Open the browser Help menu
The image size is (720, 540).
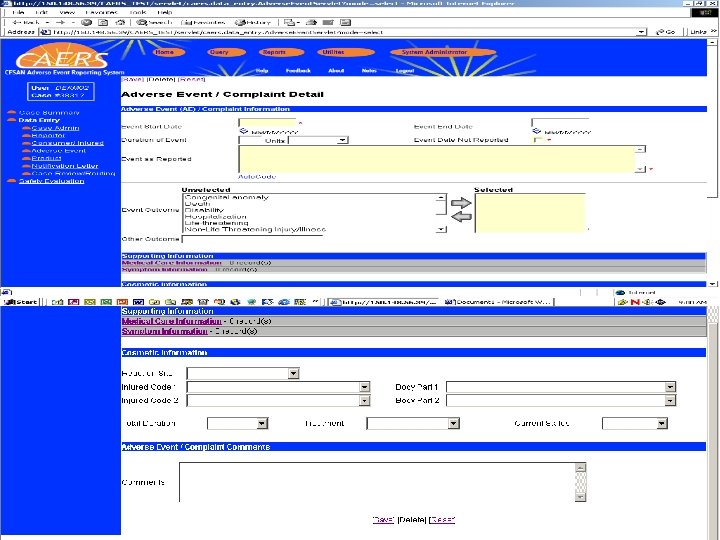(x=164, y=12)
